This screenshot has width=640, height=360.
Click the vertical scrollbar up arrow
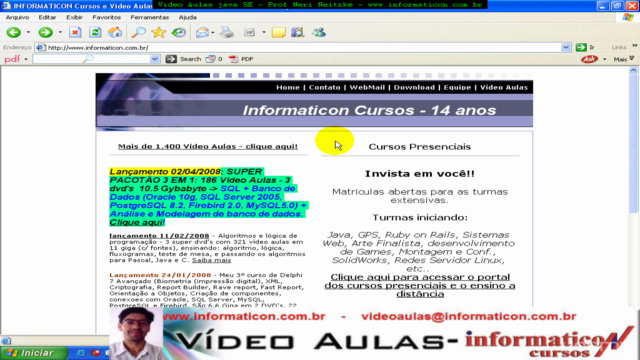coord(633,70)
